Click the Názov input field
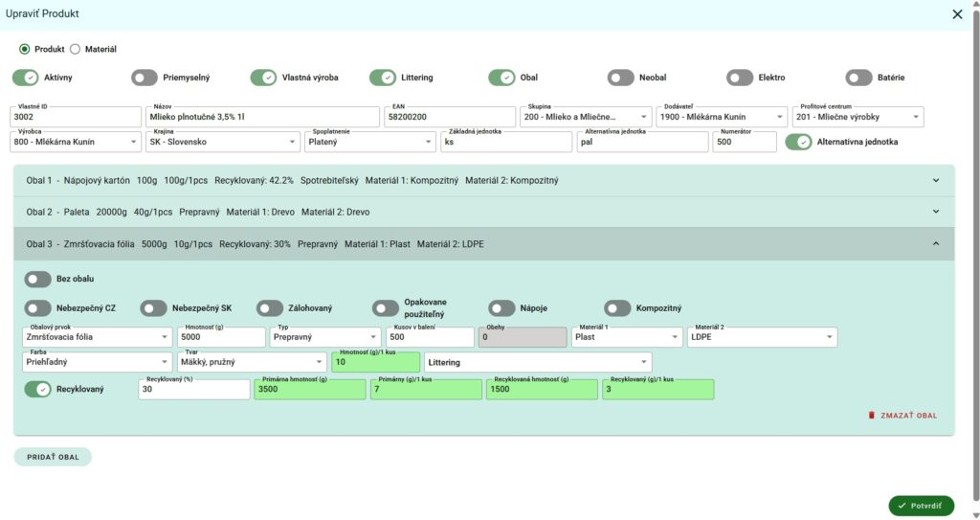The height and width of the screenshot is (520, 980). [x=263, y=117]
